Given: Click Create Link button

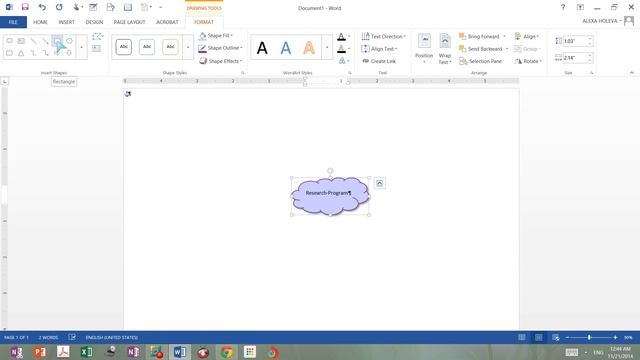Looking at the screenshot, I should click(x=379, y=61).
